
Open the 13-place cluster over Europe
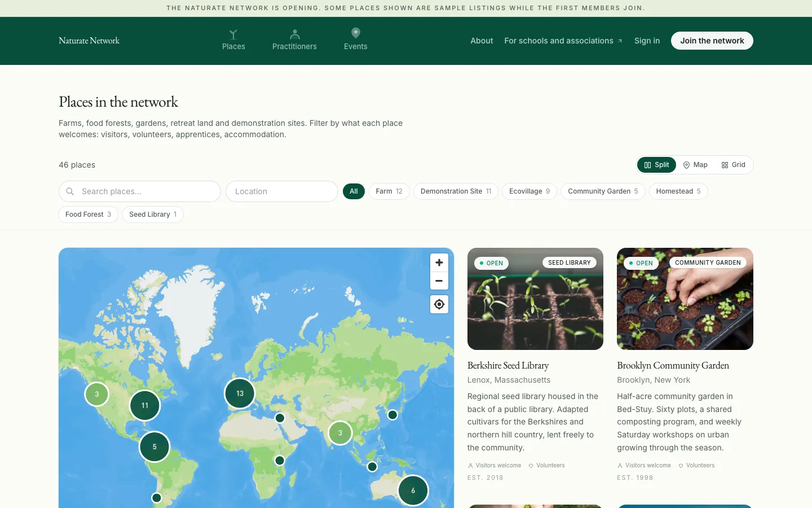tap(240, 393)
